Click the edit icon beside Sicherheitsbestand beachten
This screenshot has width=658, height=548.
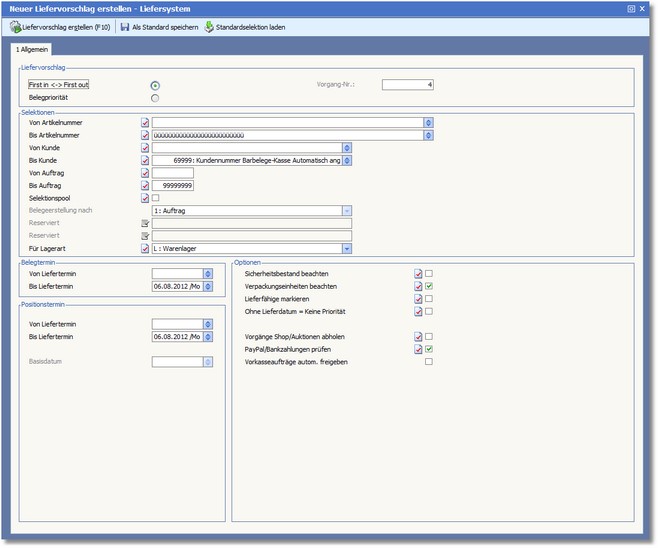[418, 273]
